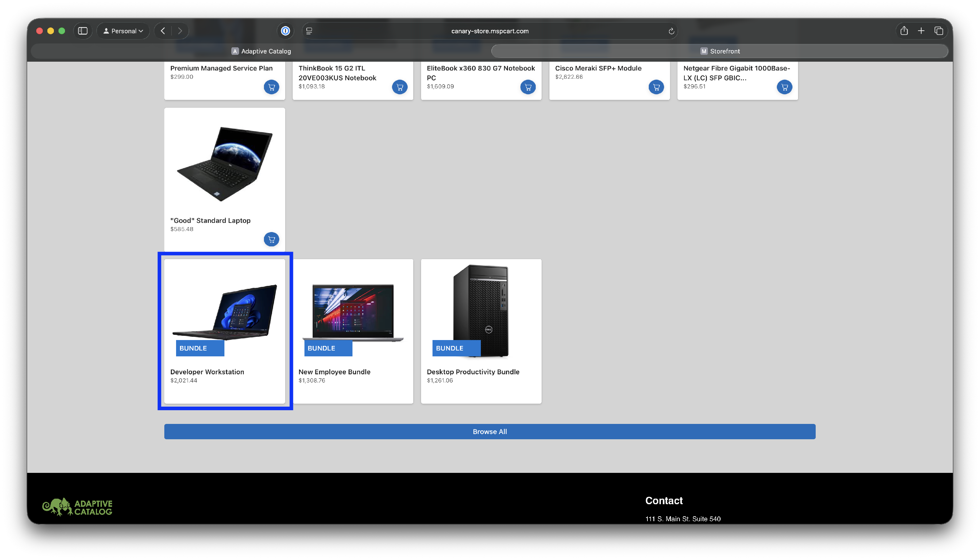Screen dimensions: 980x560
Task: Add ThinkBook 15 G2 ITL to cart
Action: coord(400,87)
